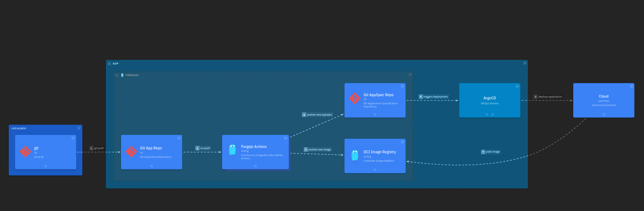Click the 'EDP' group title
Viewport: 644px width, 211px height.
pyautogui.click(x=115, y=64)
